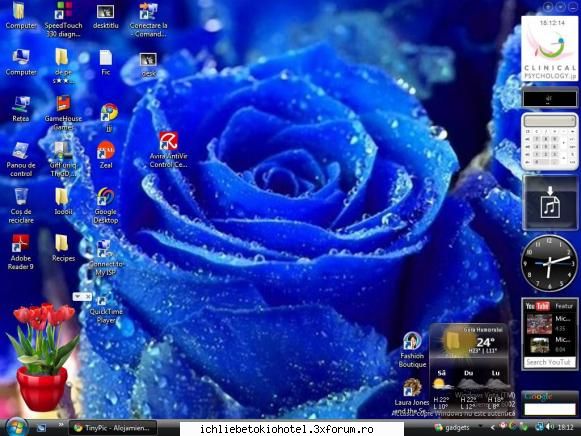Click the Clinical Psychology slideshow gadget
The height and width of the screenshot is (436, 581).
point(549,49)
